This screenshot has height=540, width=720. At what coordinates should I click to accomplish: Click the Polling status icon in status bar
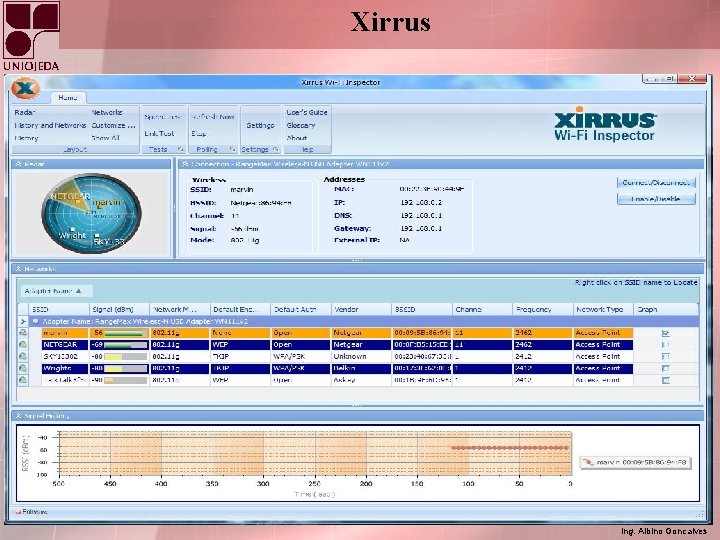tap(18, 512)
